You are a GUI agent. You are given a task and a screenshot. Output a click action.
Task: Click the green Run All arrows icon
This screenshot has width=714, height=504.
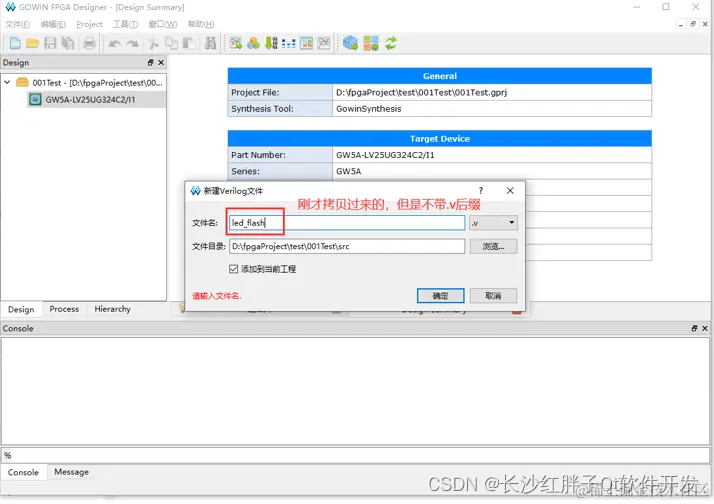[391, 43]
